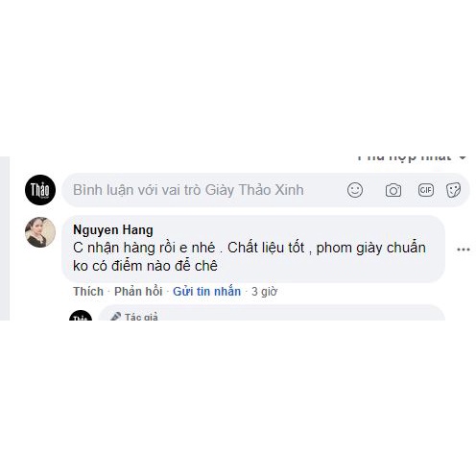Open the emoji picker smiley icon

coord(355,190)
